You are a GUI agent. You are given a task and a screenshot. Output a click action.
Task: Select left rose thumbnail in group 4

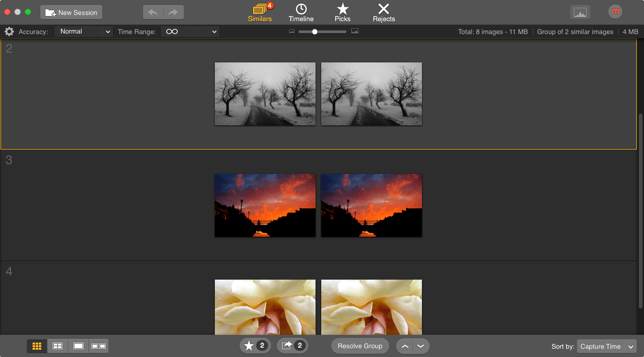265,307
